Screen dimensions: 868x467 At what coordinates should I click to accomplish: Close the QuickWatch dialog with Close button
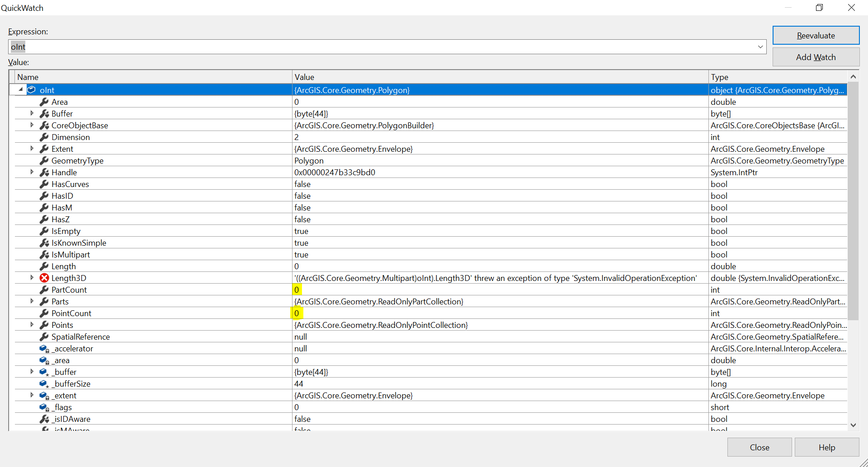point(759,448)
